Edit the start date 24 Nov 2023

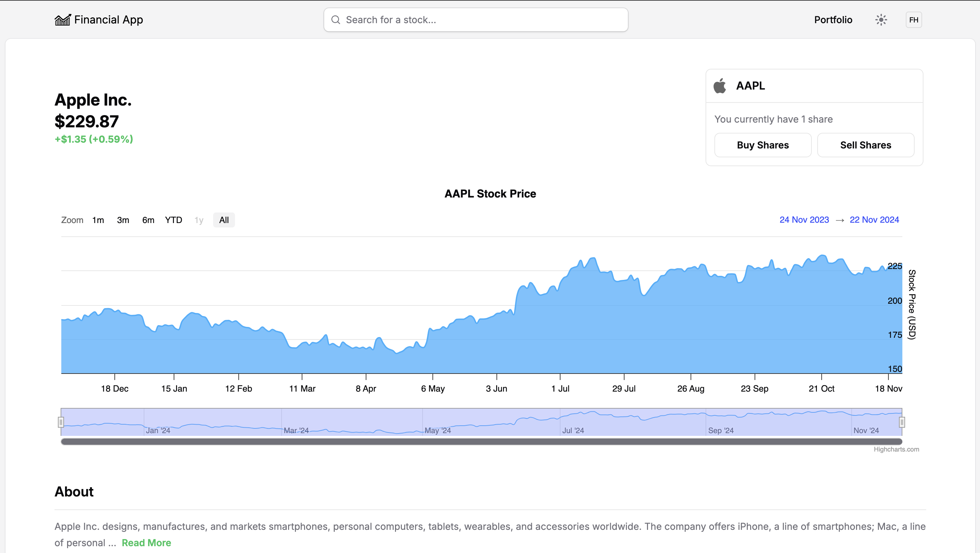[804, 219]
